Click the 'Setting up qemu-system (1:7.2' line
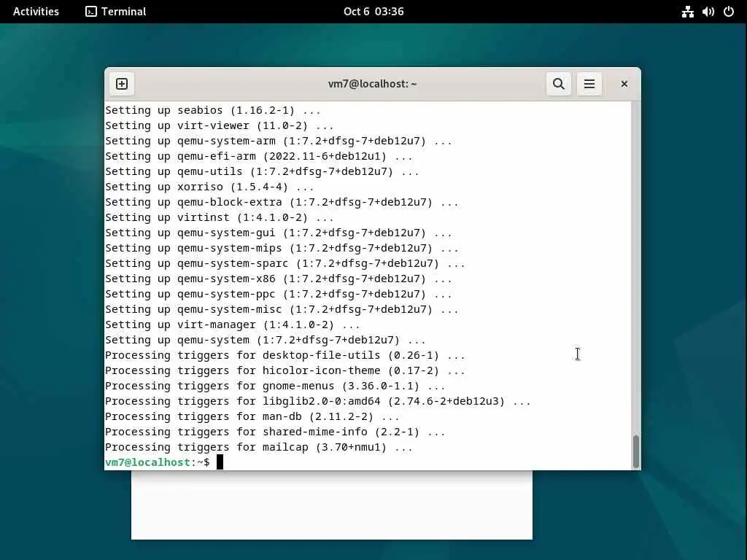This screenshot has height=560, width=747. tap(266, 340)
